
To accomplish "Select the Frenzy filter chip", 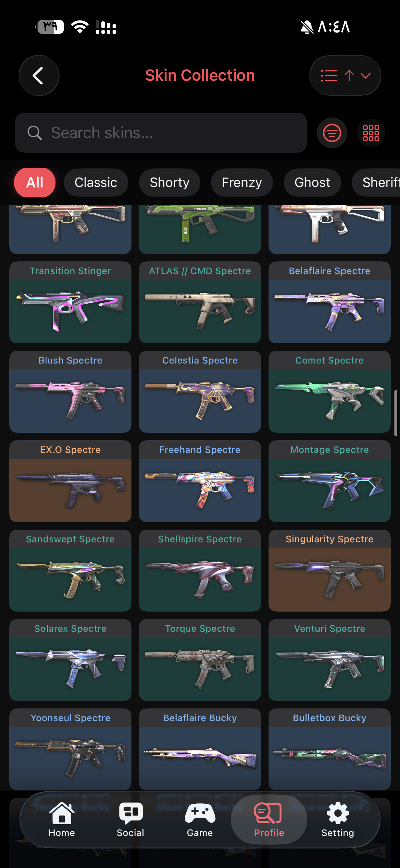I will coord(242,183).
